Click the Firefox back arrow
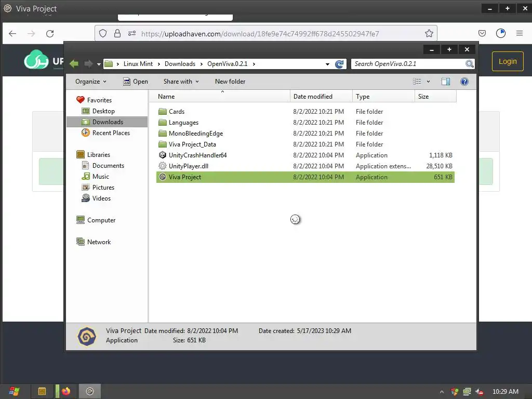Image resolution: width=532 pixels, height=399 pixels. point(12,33)
